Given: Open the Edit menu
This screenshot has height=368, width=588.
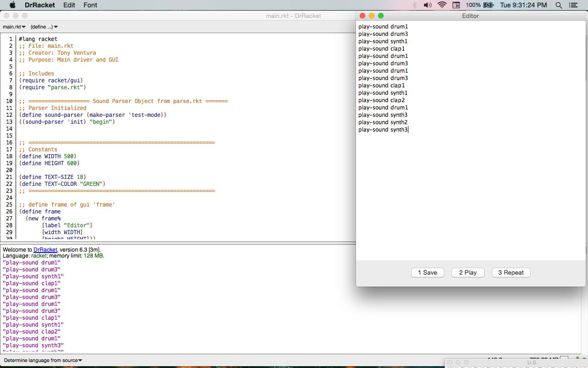Looking at the screenshot, I should (69, 5).
